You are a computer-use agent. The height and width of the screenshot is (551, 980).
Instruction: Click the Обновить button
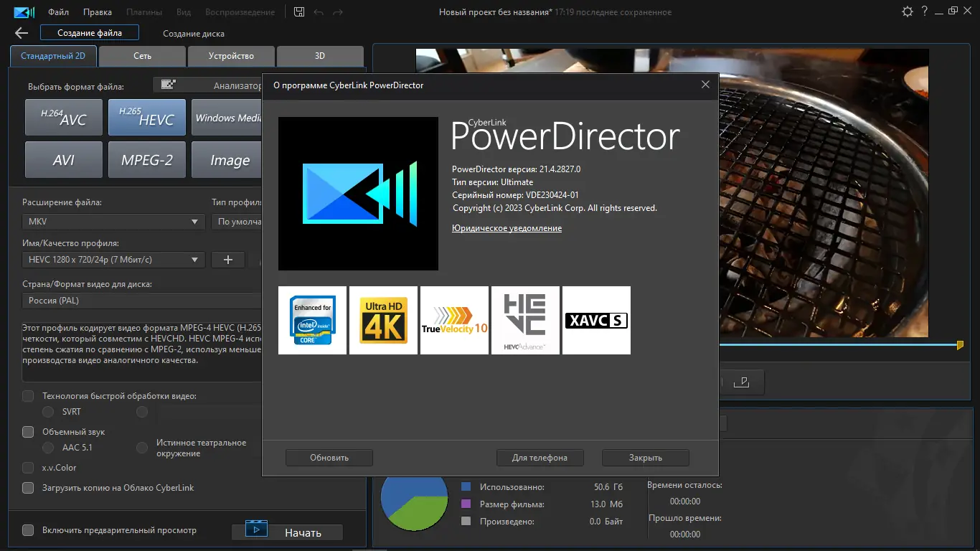(329, 457)
